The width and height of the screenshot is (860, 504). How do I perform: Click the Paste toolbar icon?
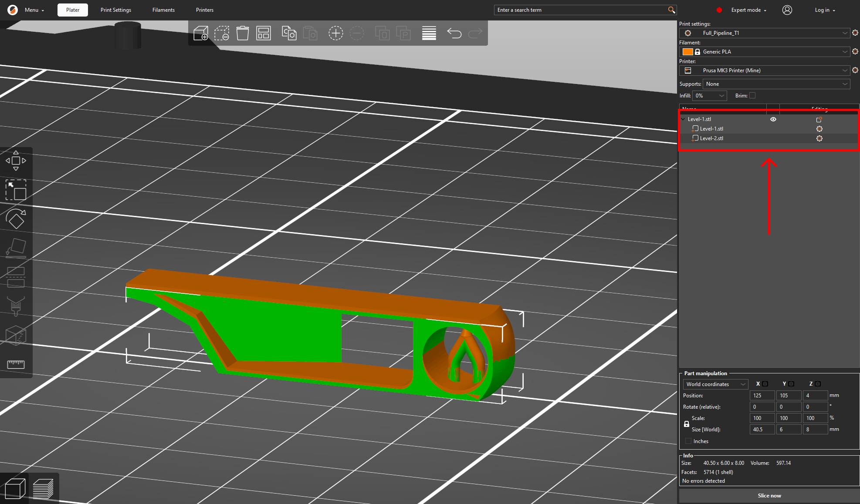[310, 33]
